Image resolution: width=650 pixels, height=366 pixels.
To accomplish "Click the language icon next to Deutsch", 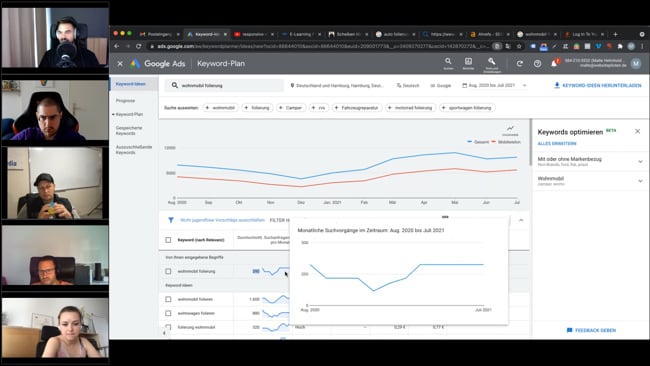I will pyautogui.click(x=399, y=85).
